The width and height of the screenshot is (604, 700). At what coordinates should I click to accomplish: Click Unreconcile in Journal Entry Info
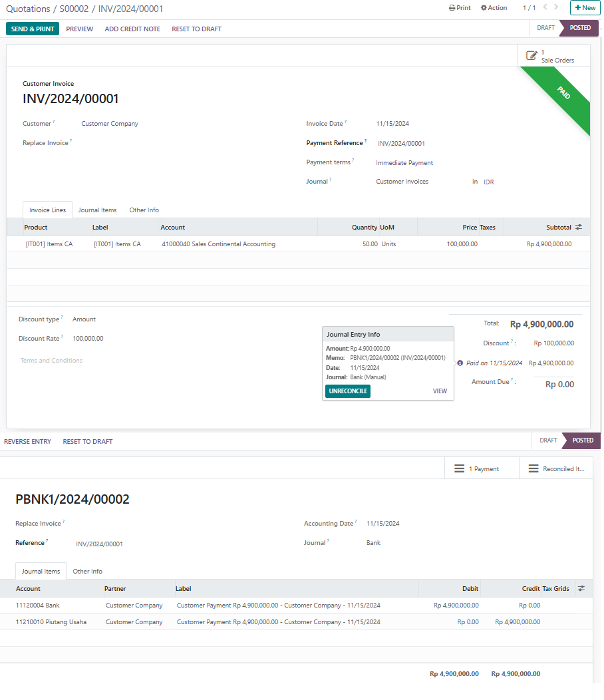347,391
